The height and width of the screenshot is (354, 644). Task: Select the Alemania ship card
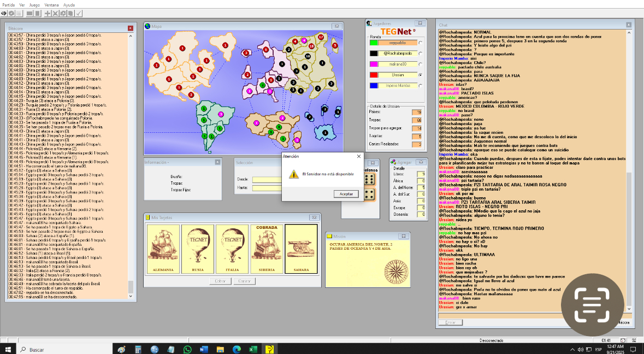pos(163,249)
